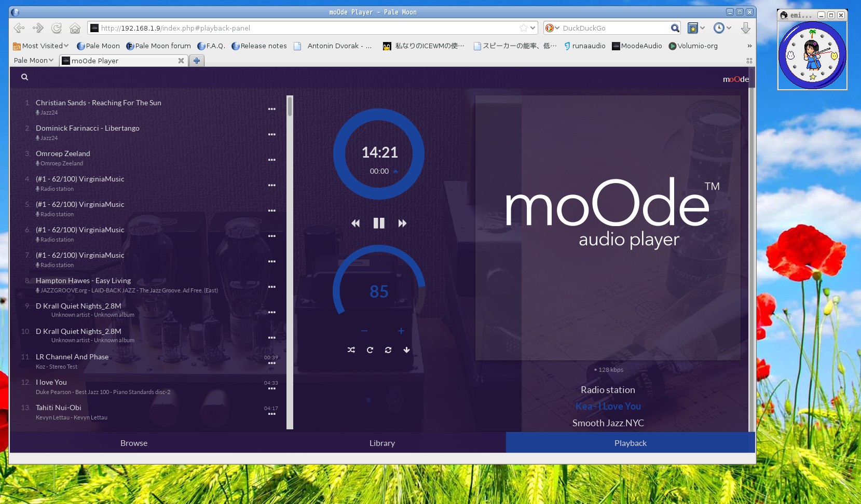Click the browser home icon

coord(75,28)
